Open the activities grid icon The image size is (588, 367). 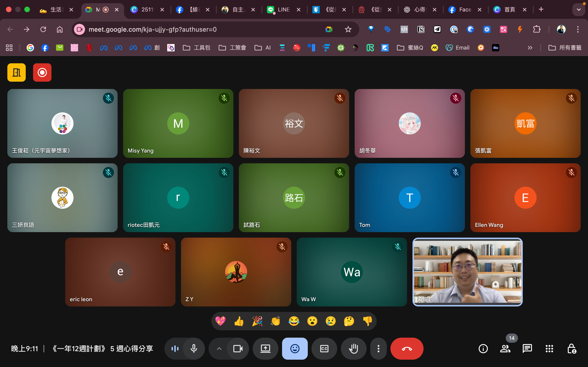coord(549,349)
